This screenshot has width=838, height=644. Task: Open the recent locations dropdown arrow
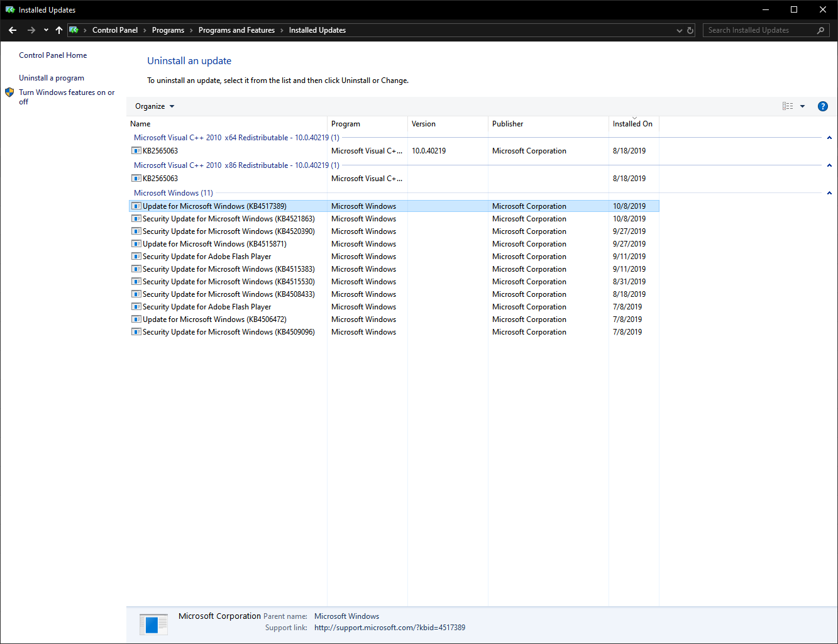click(x=46, y=30)
